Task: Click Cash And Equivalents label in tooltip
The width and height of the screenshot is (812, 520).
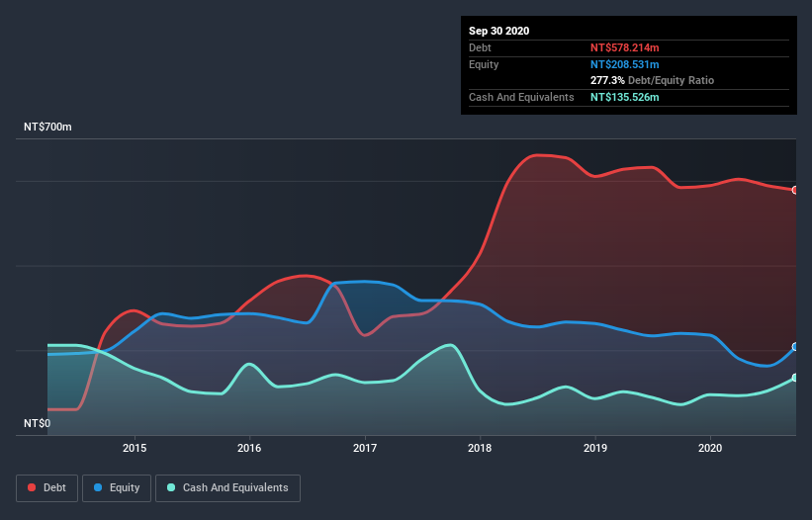Action: pos(521,97)
